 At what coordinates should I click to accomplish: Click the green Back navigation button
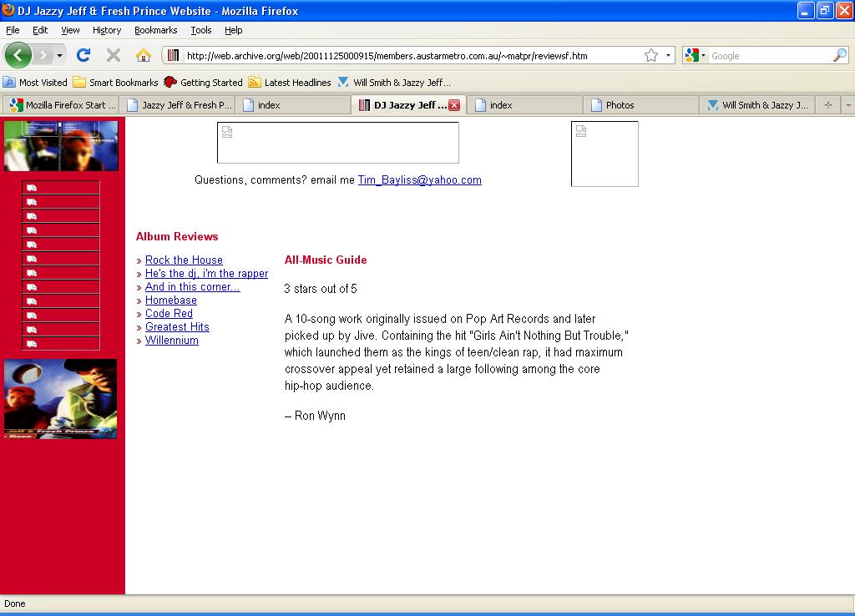[x=18, y=55]
